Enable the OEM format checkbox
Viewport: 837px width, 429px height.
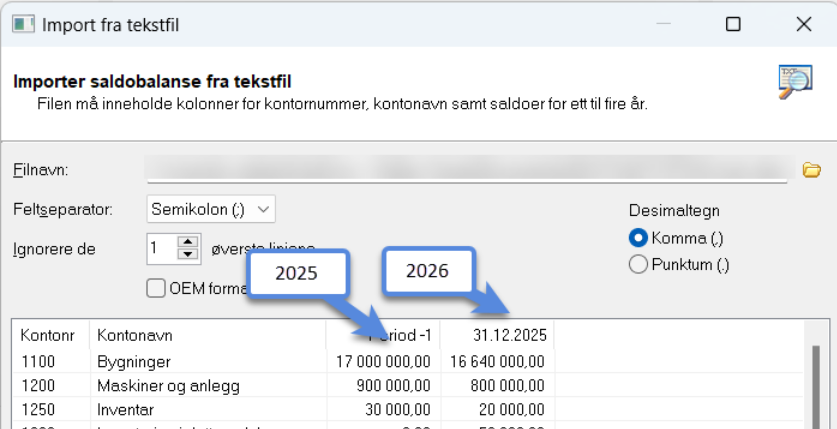(156, 288)
